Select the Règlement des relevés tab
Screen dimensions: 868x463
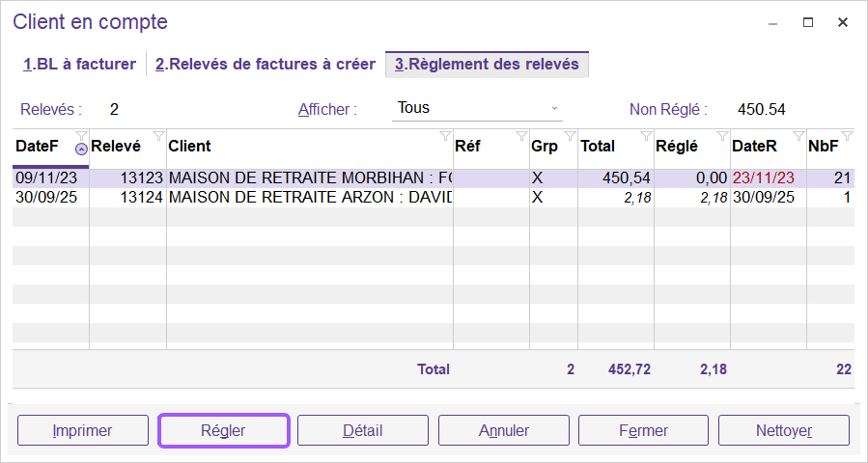click(x=487, y=65)
